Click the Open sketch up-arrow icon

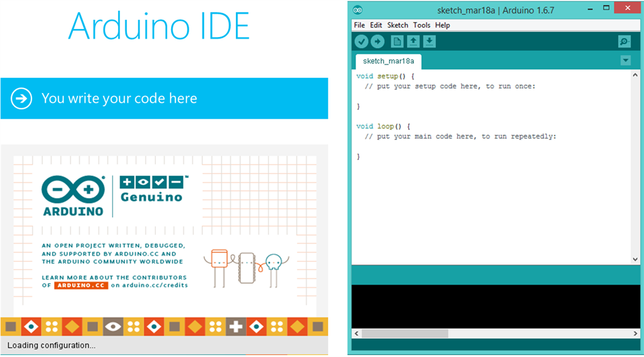413,41
